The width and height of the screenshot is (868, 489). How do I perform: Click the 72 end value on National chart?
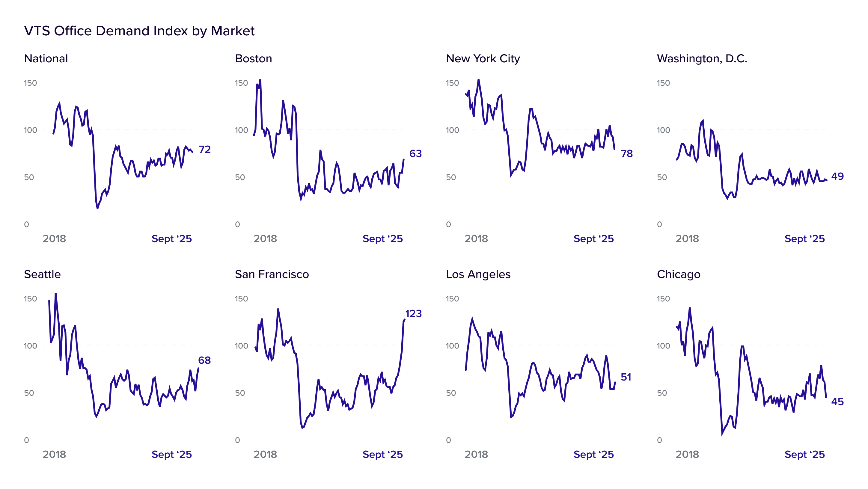(204, 149)
